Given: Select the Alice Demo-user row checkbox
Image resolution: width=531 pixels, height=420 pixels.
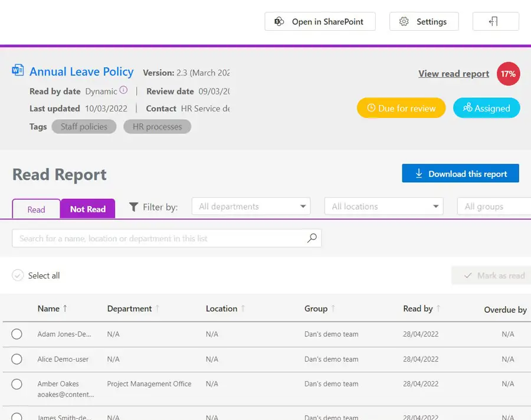Looking at the screenshot, I should click(17, 359).
